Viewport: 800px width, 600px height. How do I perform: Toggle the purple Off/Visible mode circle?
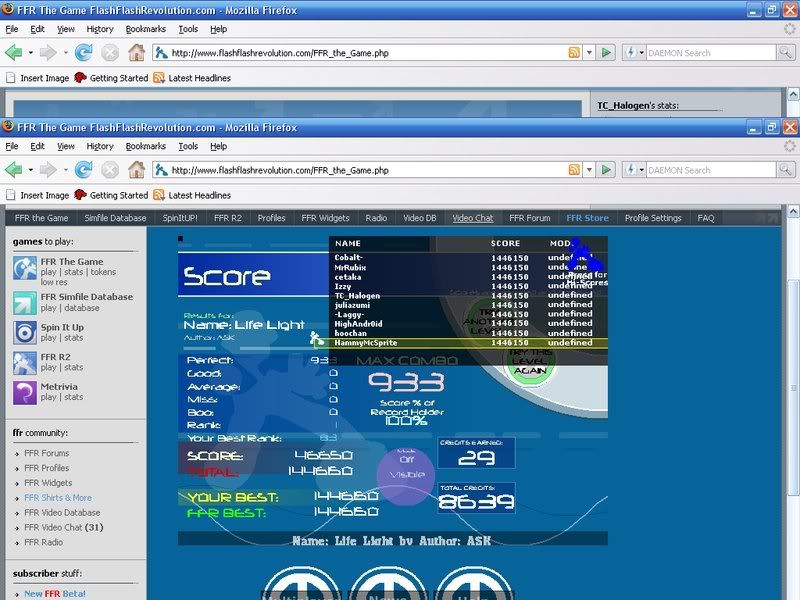pyautogui.click(x=405, y=476)
